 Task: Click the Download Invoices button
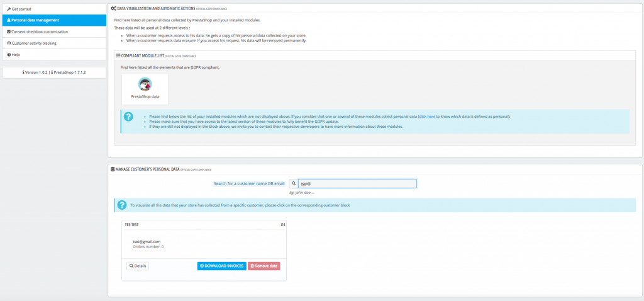coord(222,266)
